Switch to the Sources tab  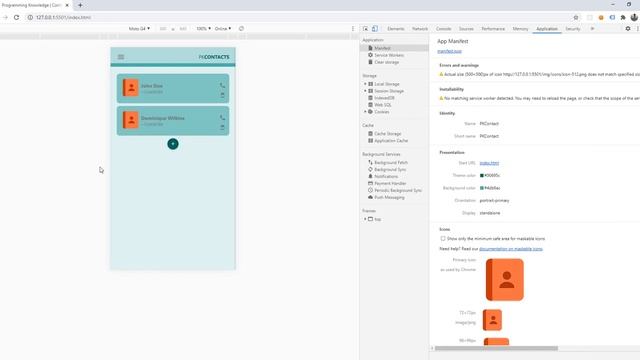(x=466, y=29)
